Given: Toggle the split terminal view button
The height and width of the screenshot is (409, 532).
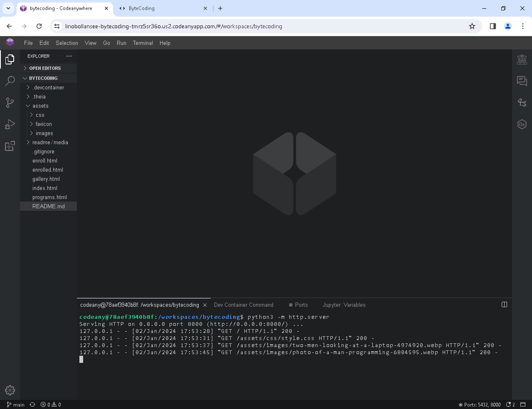Looking at the screenshot, I should pyautogui.click(x=504, y=305).
